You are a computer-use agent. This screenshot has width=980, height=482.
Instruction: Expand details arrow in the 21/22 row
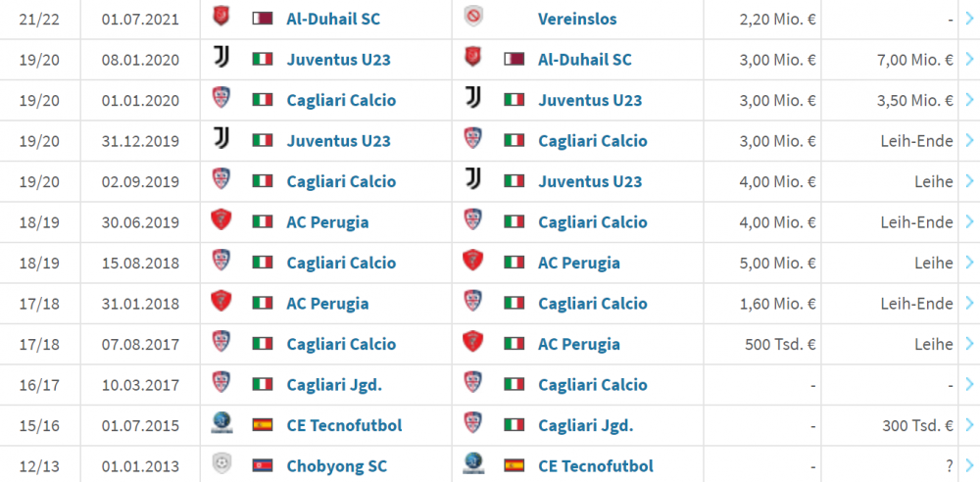coord(969,19)
